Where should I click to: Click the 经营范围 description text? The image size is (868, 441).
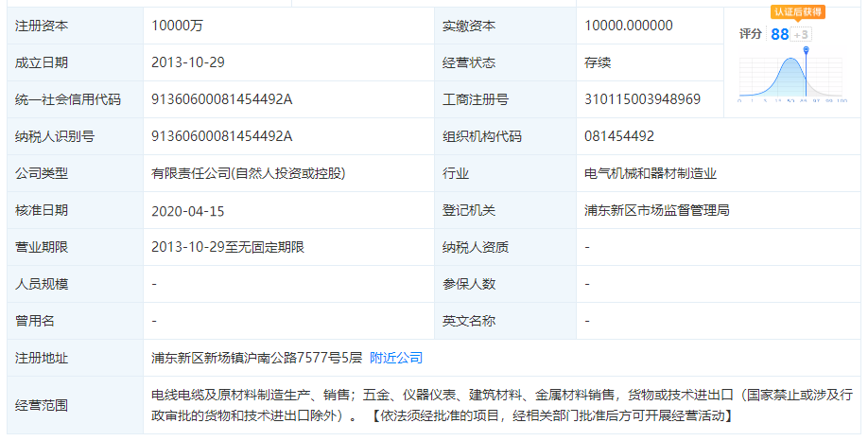[501, 404]
